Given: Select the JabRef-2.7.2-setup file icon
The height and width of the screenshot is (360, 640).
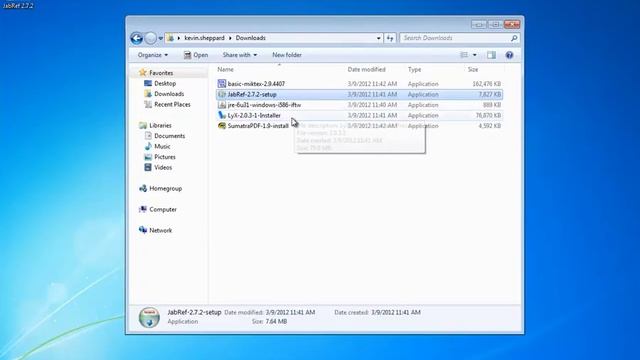Looking at the screenshot, I should (x=222, y=94).
